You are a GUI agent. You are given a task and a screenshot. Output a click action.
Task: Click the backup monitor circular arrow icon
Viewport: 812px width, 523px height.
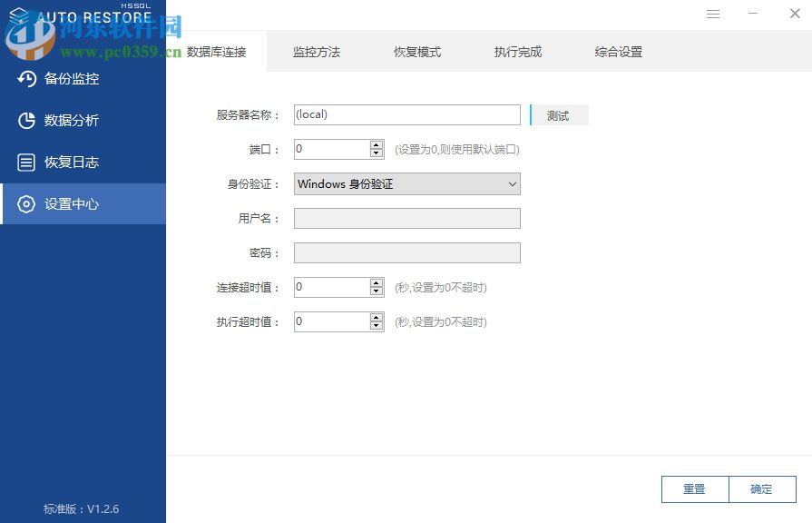tap(26, 79)
